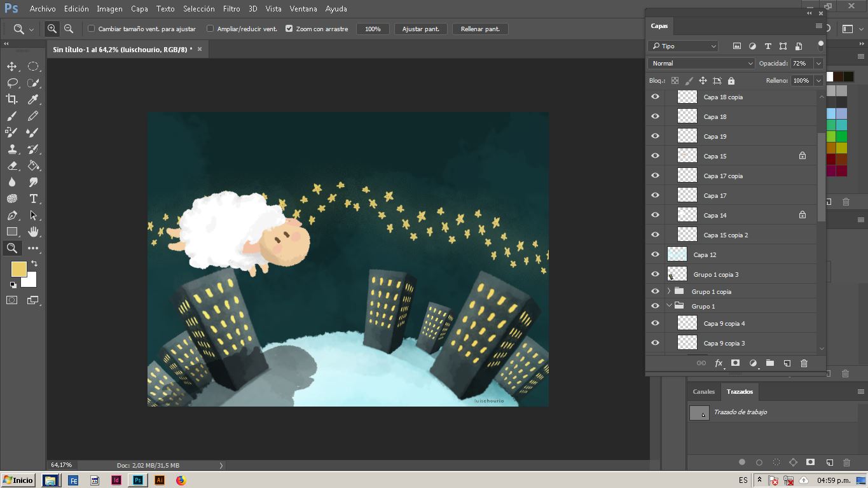Select the Eyedropper tool
Image resolution: width=868 pixels, height=488 pixels.
33,99
